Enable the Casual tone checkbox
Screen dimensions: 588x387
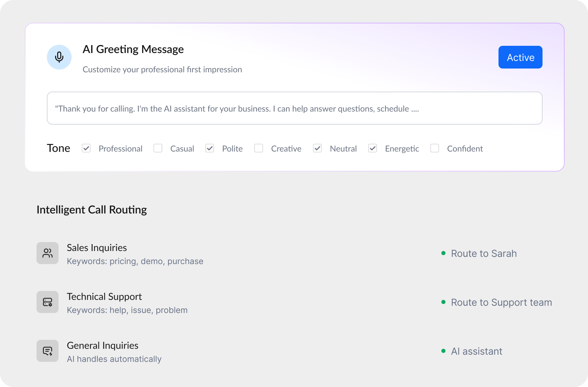tap(158, 148)
